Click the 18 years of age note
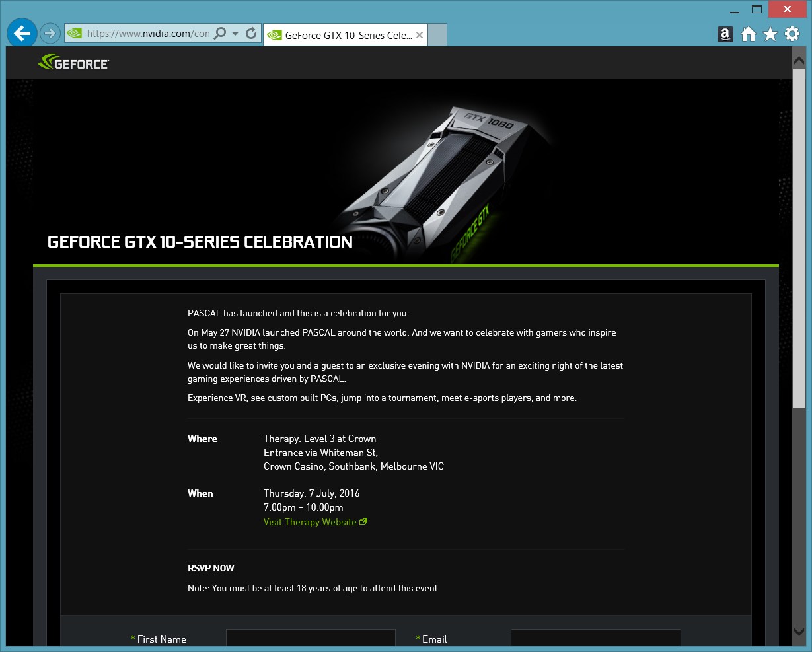The height and width of the screenshot is (652, 812). click(x=313, y=588)
